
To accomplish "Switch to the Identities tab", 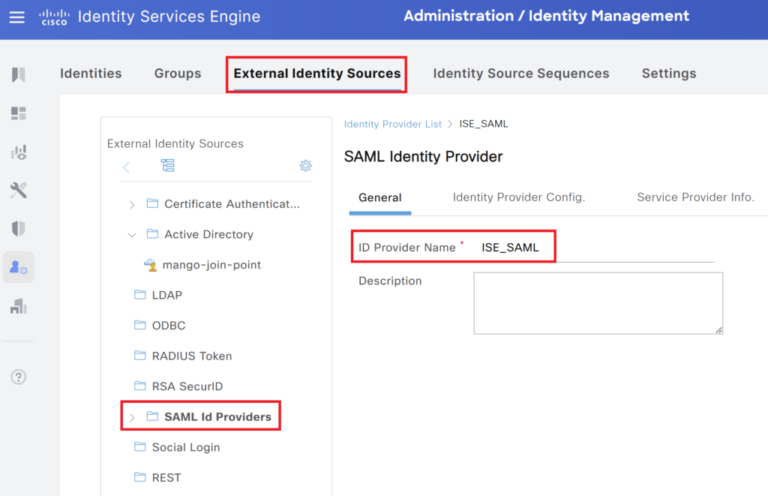I will [x=91, y=73].
